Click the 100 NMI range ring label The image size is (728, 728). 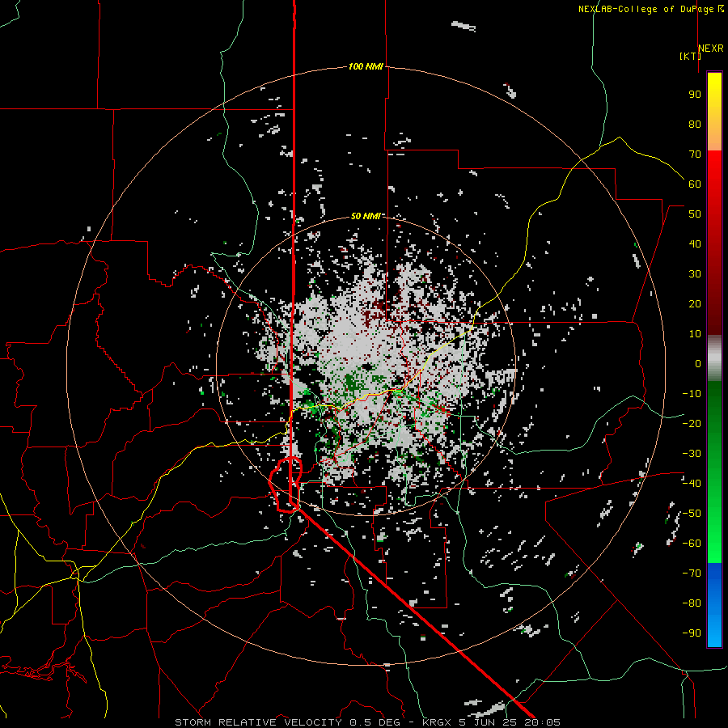click(366, 66)
